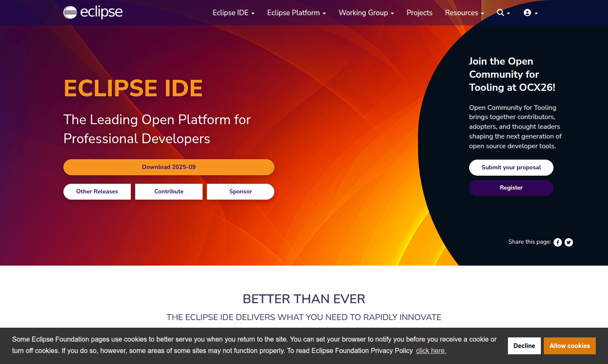608x364 pixels.
Task: Open the Privacy Policy via click here link
Action: click(431, 350)
